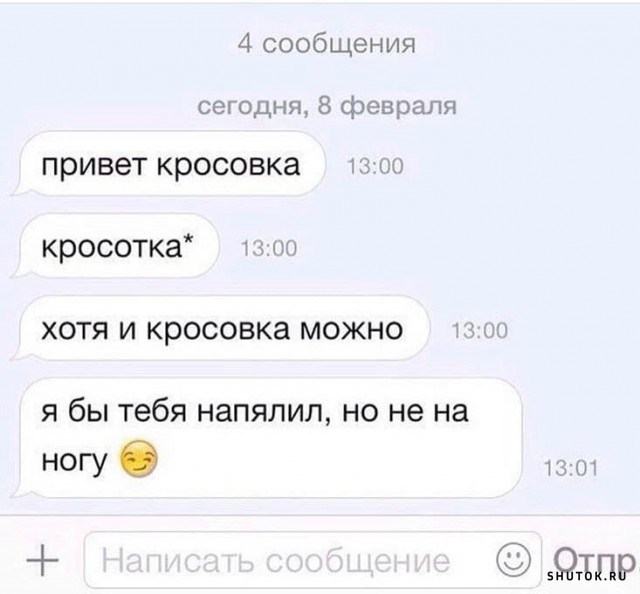Click the word 'ногу' in last message
This screenshot has height=594, width=640.
click(75, 461)
